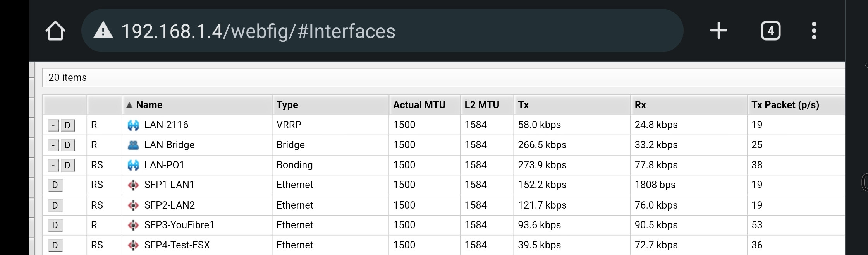Disable the LAN-2116 interface with D button
The image size is (868, 255).
(x=67, y=125)
